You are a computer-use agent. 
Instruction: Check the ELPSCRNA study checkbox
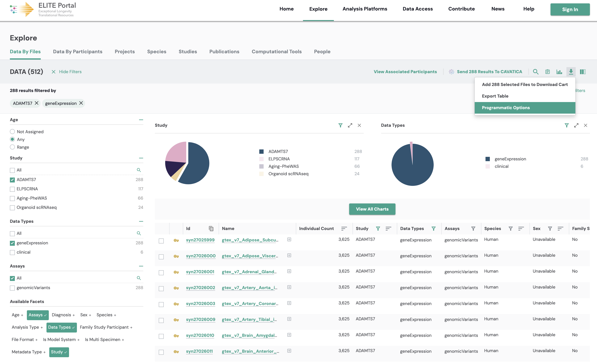click(12, 189)
